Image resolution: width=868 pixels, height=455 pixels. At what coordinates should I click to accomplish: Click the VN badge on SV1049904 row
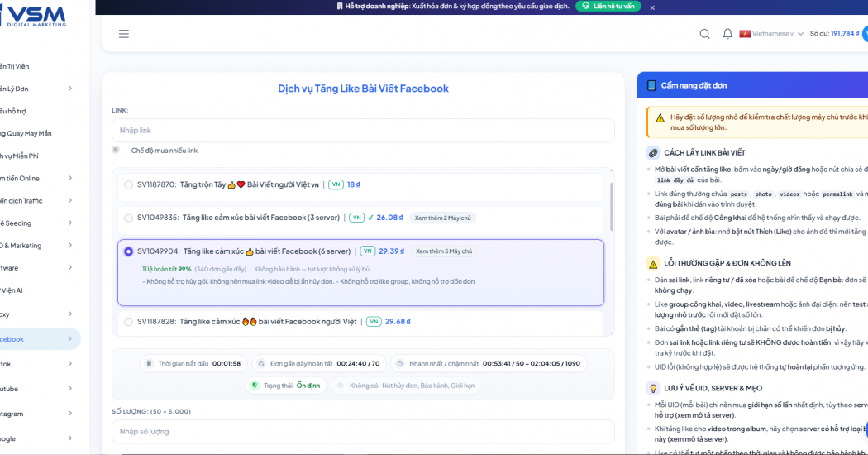pyautogui.click(x=368, y=251)
